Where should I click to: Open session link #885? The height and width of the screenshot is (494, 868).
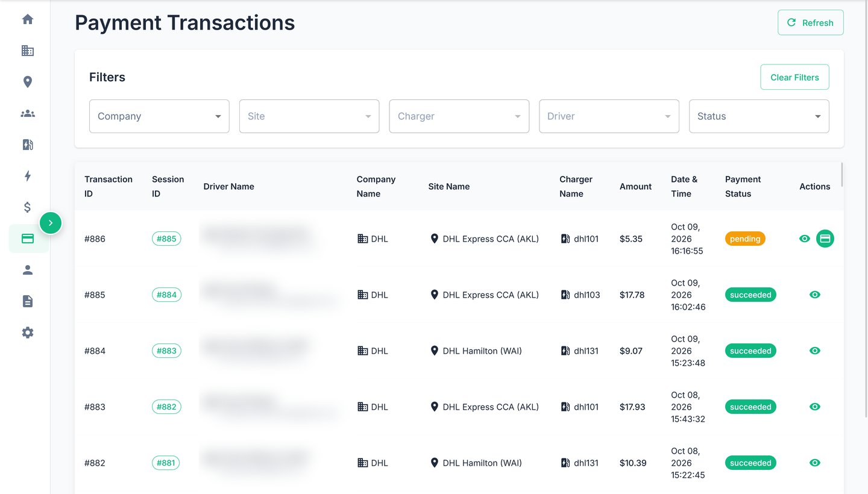pos(166,239)
